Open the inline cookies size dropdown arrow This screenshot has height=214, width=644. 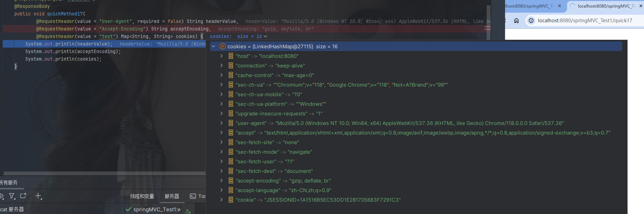pos(266,36)
